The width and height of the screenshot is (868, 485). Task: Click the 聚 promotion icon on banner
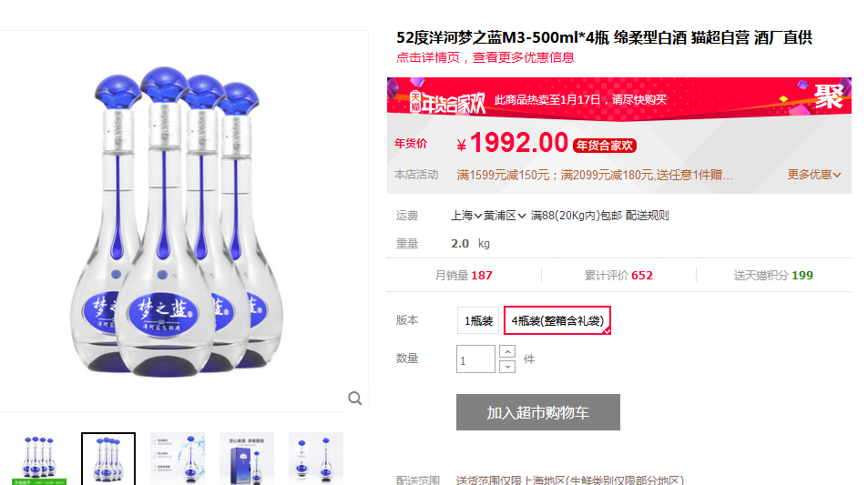click(829, 96)
